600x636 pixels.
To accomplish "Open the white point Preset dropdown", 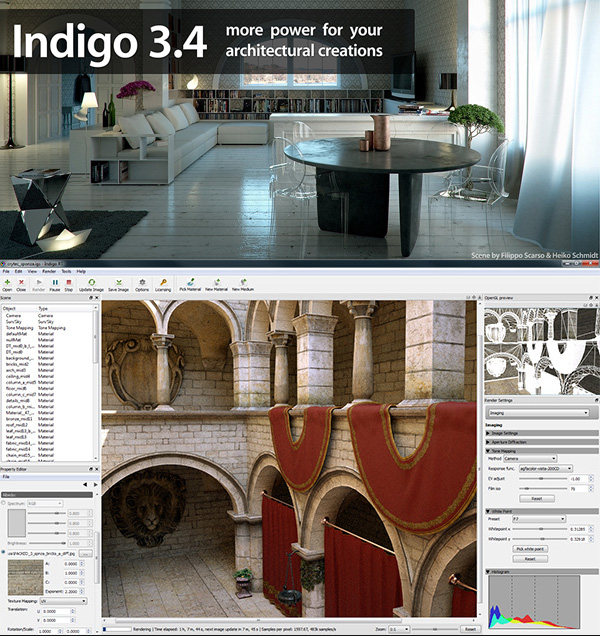I will 538,519.
